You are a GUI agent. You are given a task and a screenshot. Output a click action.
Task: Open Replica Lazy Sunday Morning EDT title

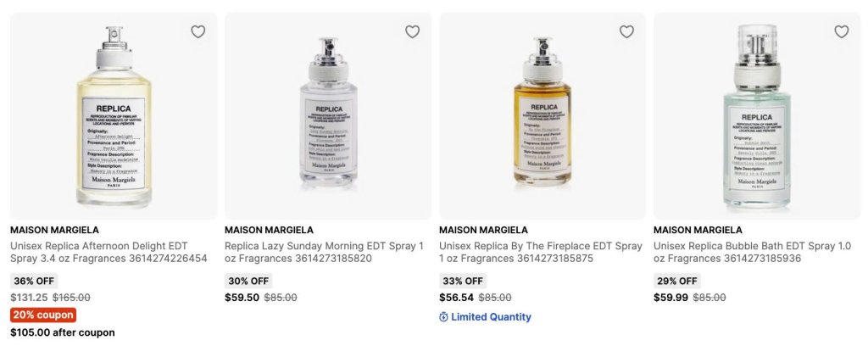tap(324, 252)
